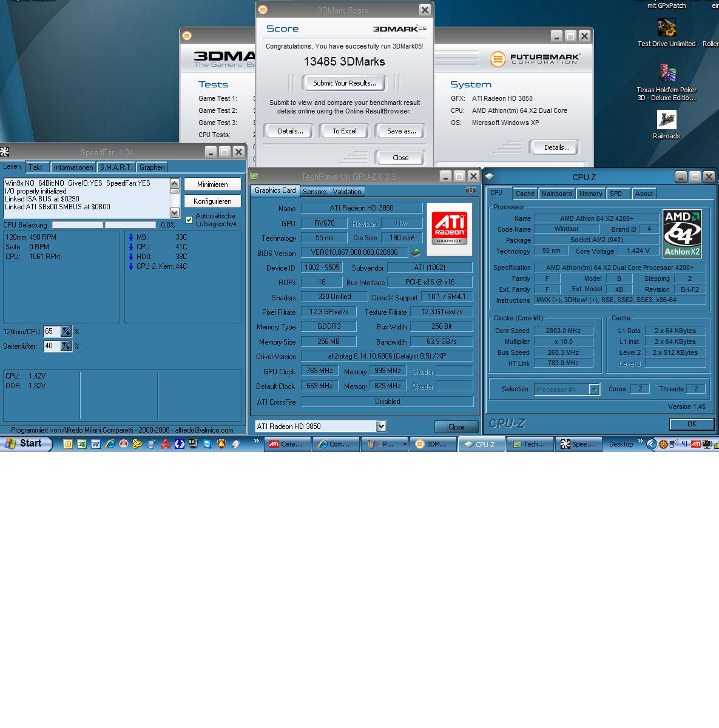Switch to CPU-Z Mainboard tab
719x728 pixels.
(556, 194)
